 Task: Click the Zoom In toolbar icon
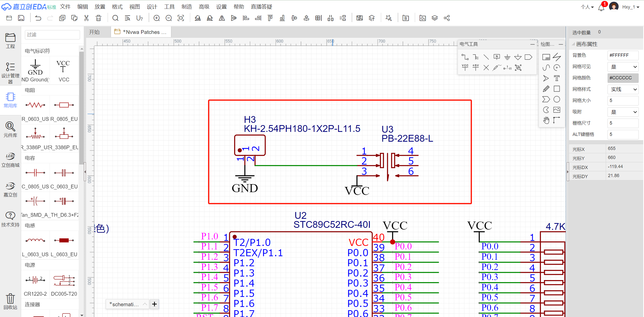coord(156,18)
